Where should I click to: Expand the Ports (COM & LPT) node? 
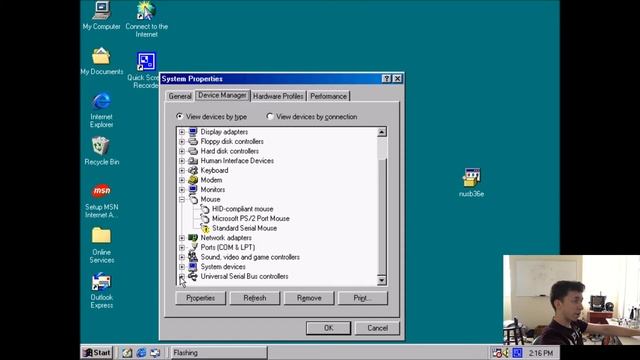point(182,247)
